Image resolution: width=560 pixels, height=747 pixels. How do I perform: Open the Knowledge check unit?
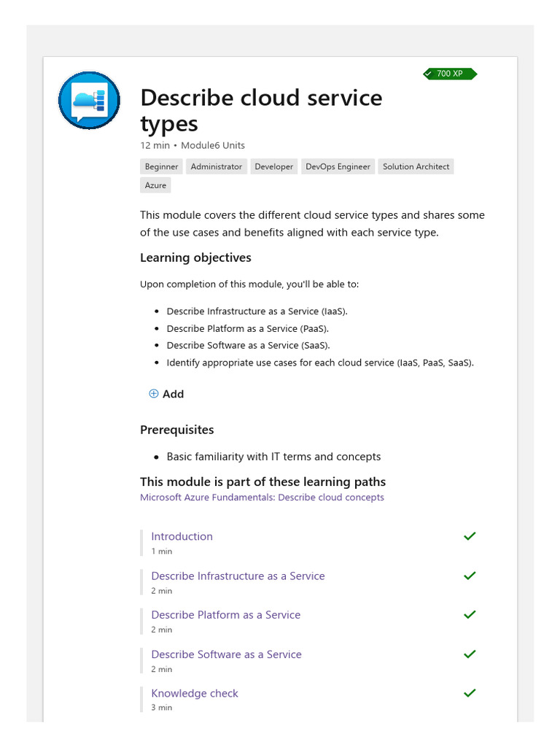pos(194,694)
